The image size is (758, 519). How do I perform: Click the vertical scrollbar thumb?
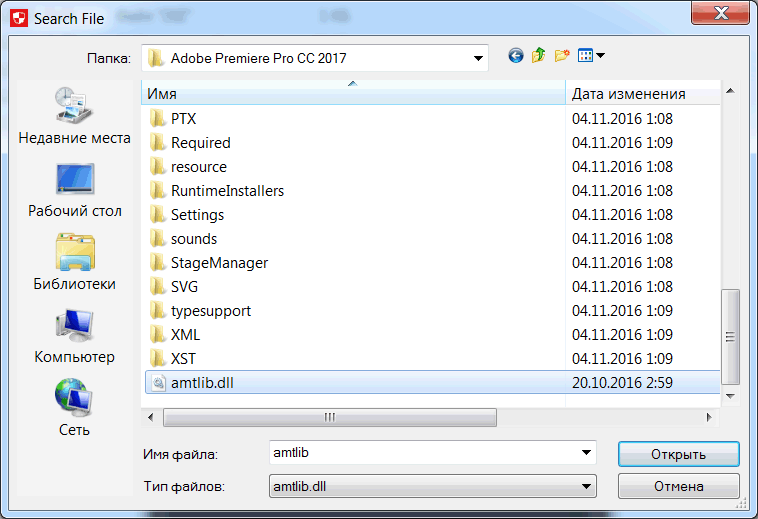[x=730, y=336]
